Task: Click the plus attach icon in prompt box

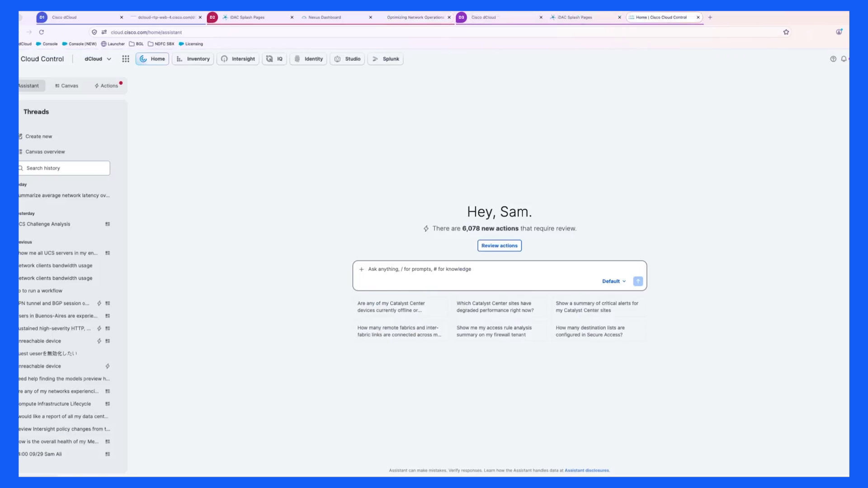Action: 361,269
